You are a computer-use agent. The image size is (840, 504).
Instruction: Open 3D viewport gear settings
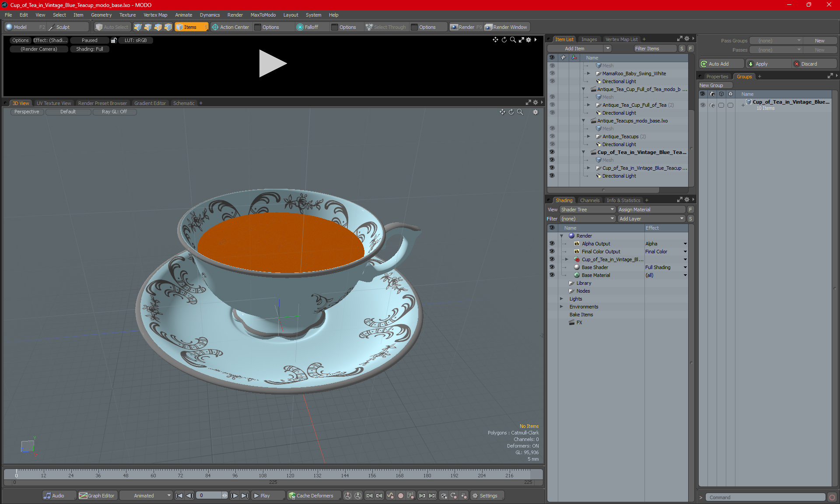point(535,112)
